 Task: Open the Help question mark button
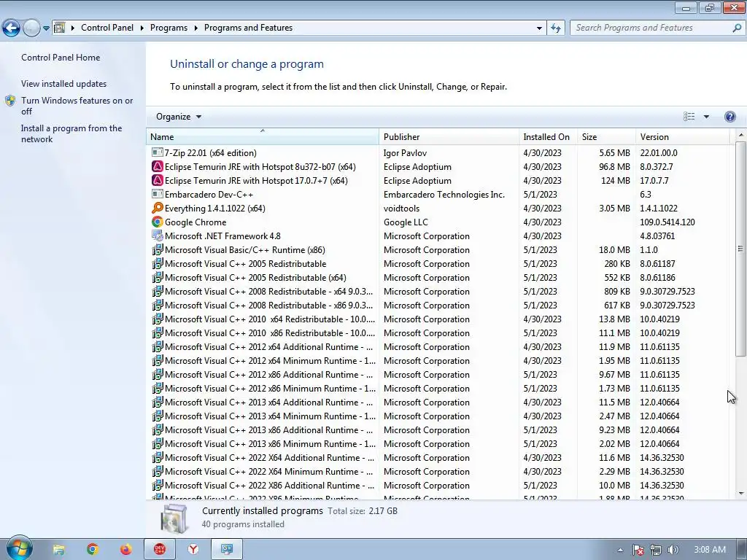(x=729, y=117)
